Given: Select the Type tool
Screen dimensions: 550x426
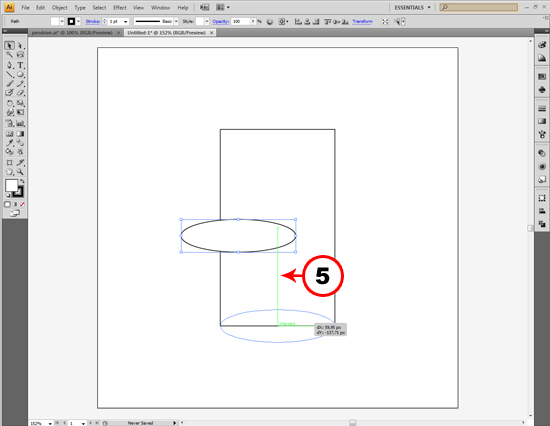Looking at the screenshot, I should (21, 65).
